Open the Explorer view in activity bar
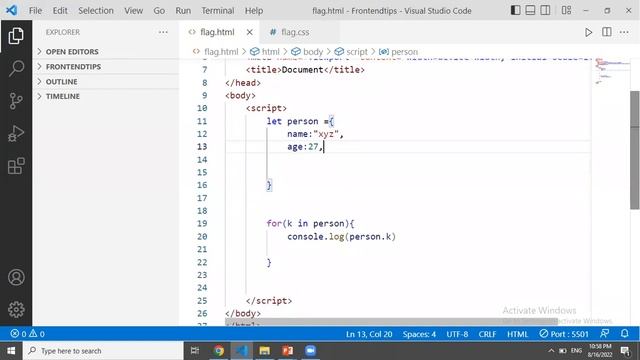This screenshot has height=360, width=640. coord(16,36)
